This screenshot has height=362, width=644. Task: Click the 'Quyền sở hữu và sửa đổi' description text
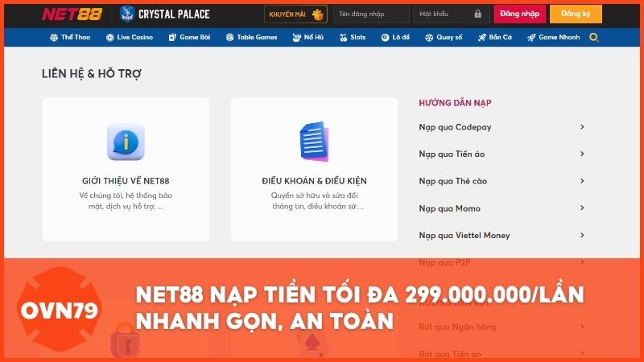point(314,195)
